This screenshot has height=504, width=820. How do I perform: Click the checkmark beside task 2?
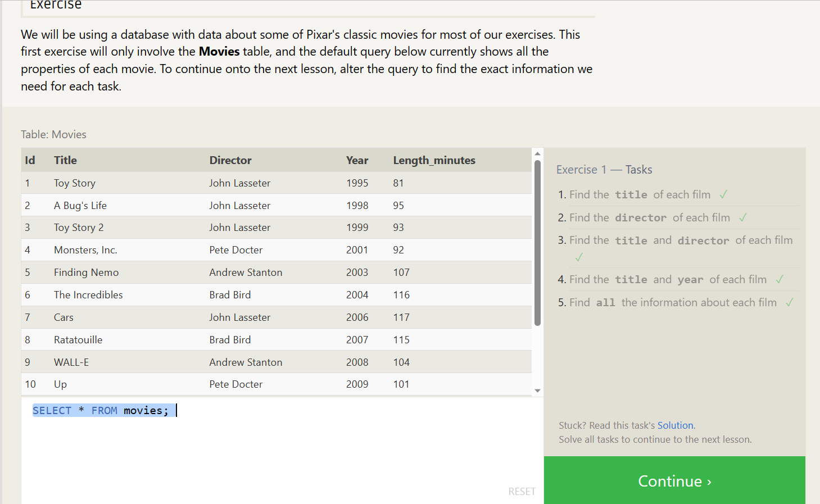(x=743, y=217)
